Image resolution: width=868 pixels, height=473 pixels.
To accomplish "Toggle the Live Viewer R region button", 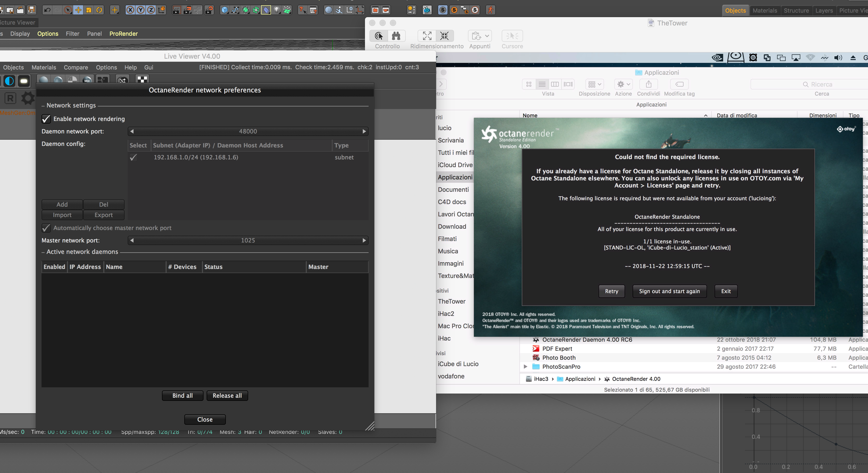I will 10,98.
